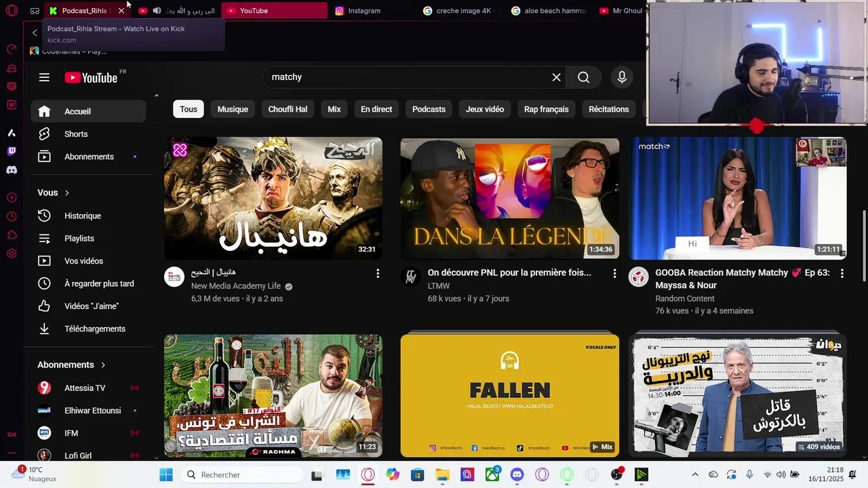Expand the Vous section
Screen dimensions: 868x488
coord(54,192)
